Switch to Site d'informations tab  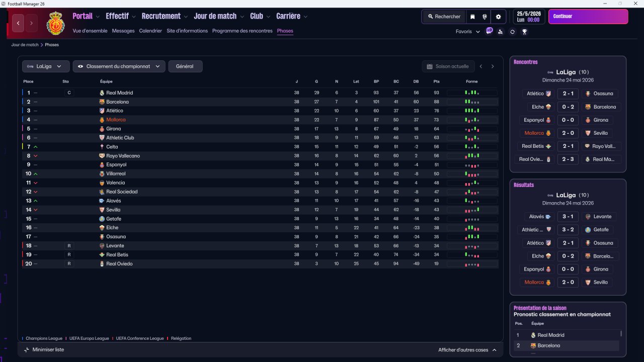pyautogui.click(x=187, y=31)
